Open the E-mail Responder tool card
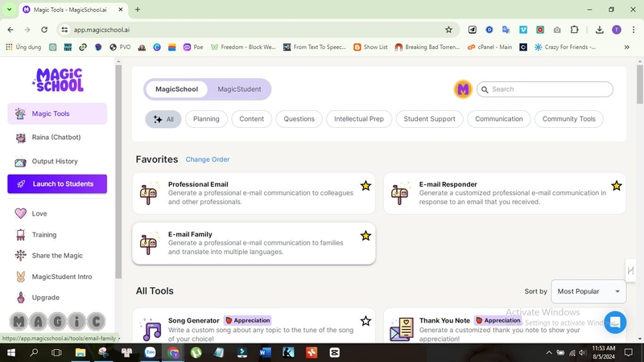Viewport: 644px width, 362px height. coord(505,193)
